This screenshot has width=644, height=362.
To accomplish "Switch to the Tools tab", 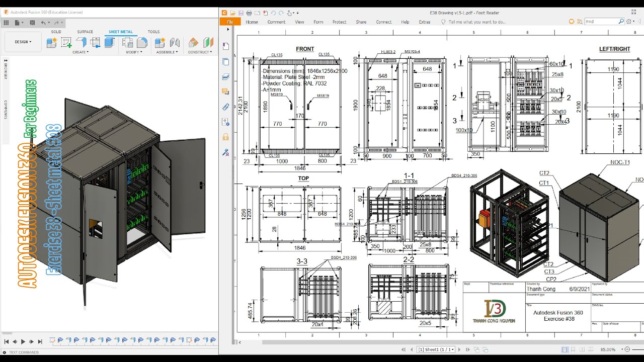I will (x=153, y=32).
